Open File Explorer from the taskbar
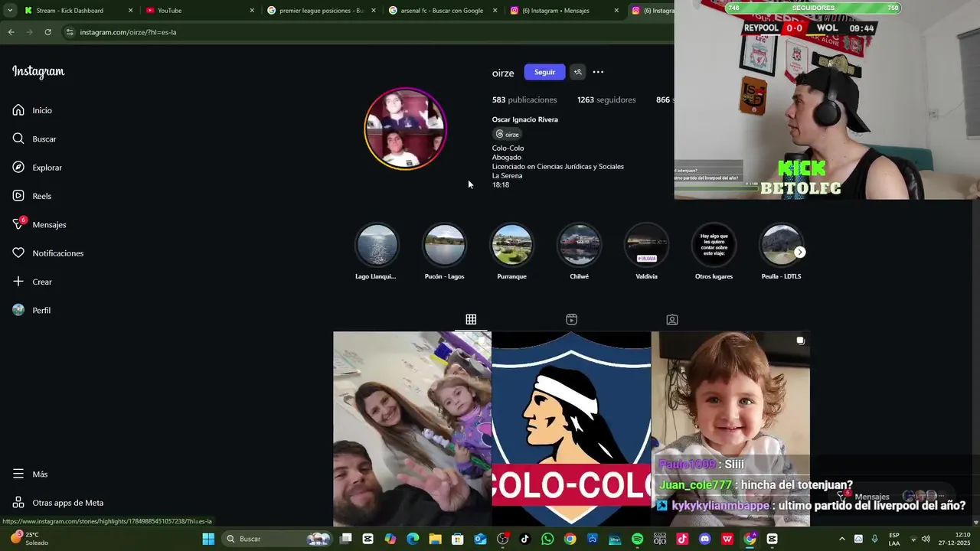980x551 pixels. (435, 539)
